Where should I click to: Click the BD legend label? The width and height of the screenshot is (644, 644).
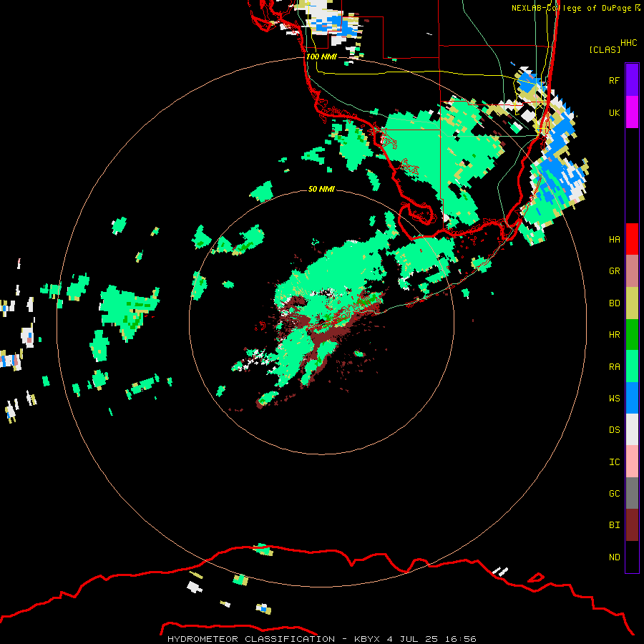coord(614,303)
